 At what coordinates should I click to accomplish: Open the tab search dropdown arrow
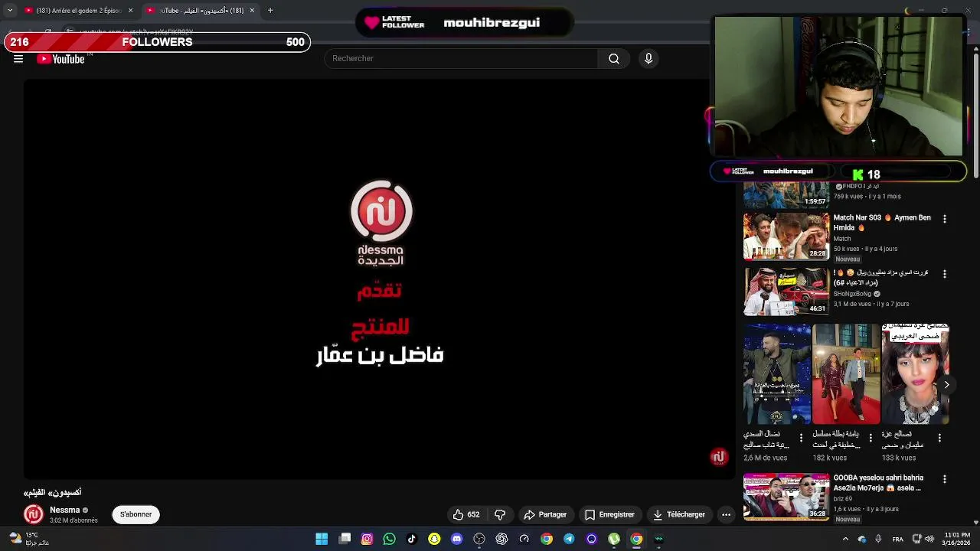click(10, 11)
